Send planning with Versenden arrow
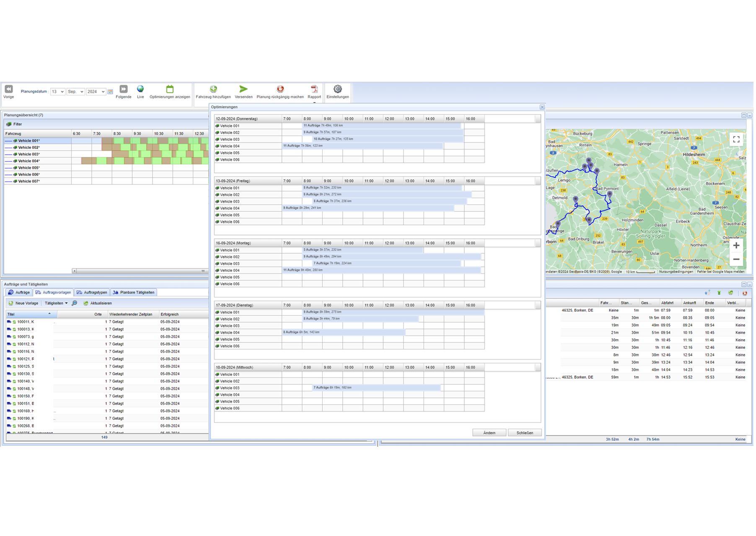The width and height of the screenshot is (756, 536). point(243,92)
